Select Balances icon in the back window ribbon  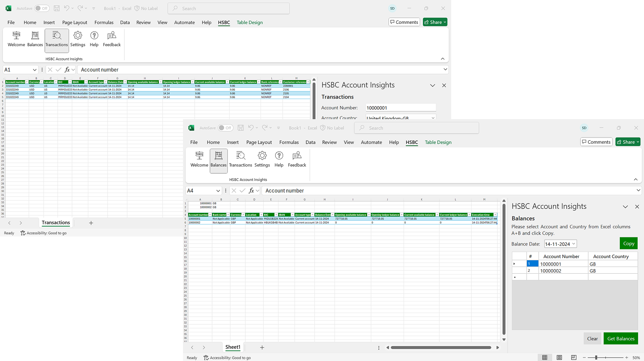coord(35,39)
